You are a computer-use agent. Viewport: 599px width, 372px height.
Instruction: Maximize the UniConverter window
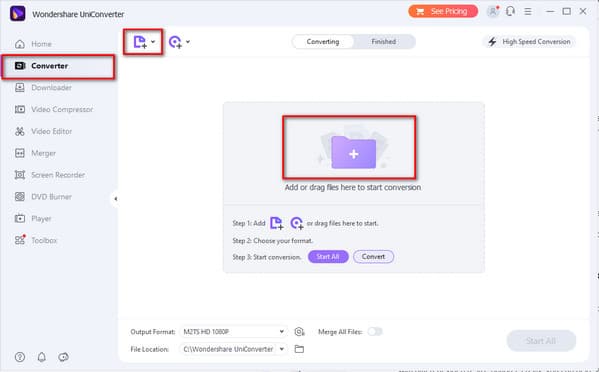[567, 11]
